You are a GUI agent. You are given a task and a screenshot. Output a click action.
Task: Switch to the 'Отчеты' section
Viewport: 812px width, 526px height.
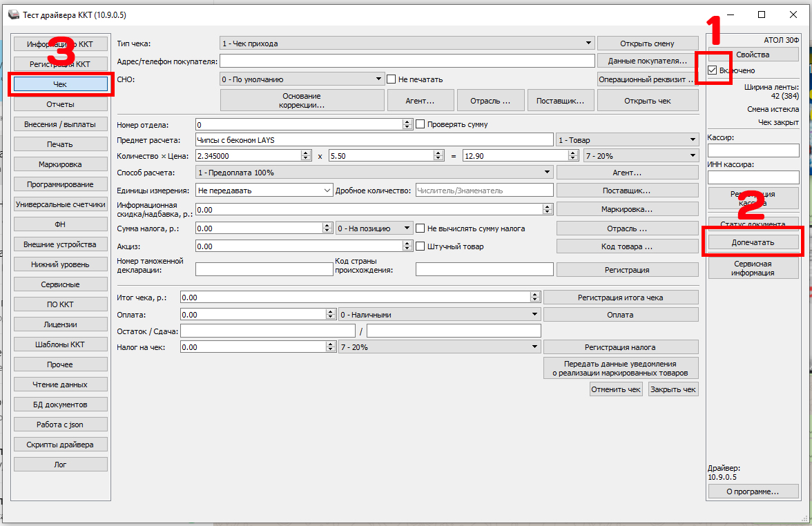[x=61, y=104]
